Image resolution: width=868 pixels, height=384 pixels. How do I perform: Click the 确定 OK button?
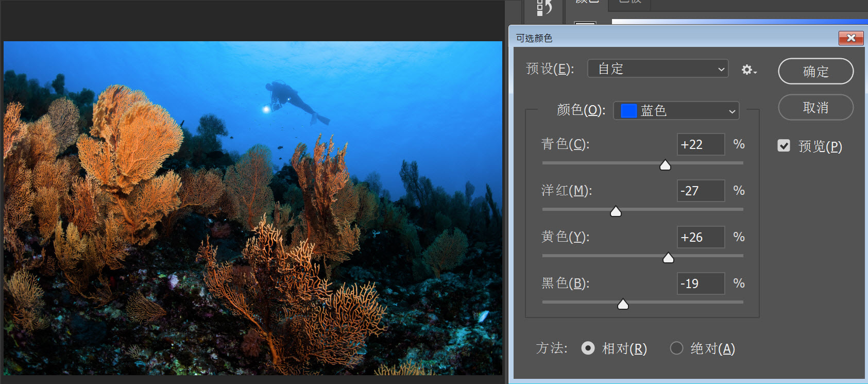point(815,71)
